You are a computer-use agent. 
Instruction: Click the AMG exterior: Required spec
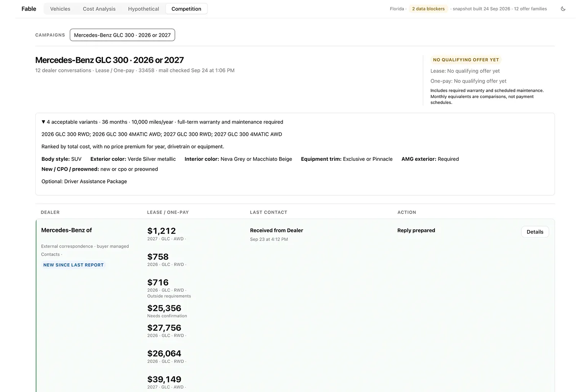coord(430,159)
